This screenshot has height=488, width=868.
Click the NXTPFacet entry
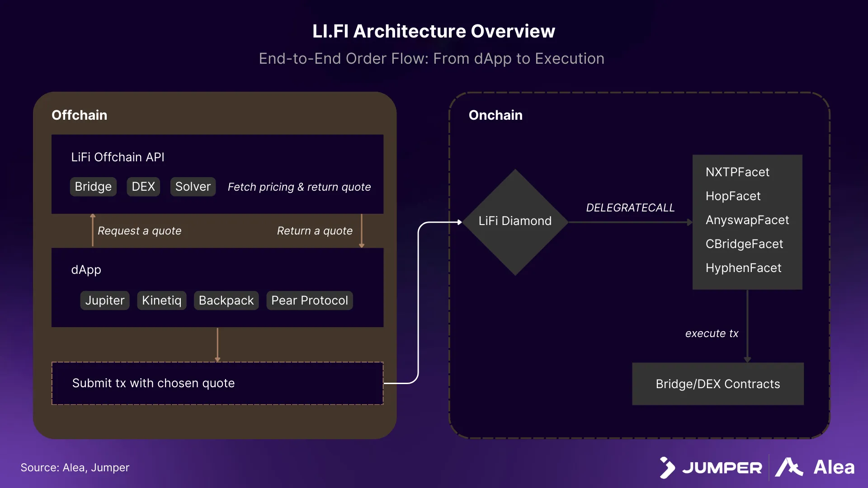(x=737, y=172)
